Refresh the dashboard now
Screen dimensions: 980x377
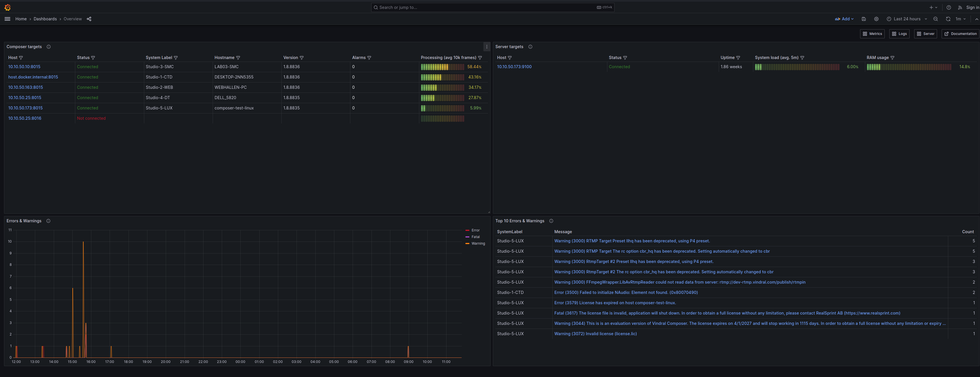click(948, 19)
